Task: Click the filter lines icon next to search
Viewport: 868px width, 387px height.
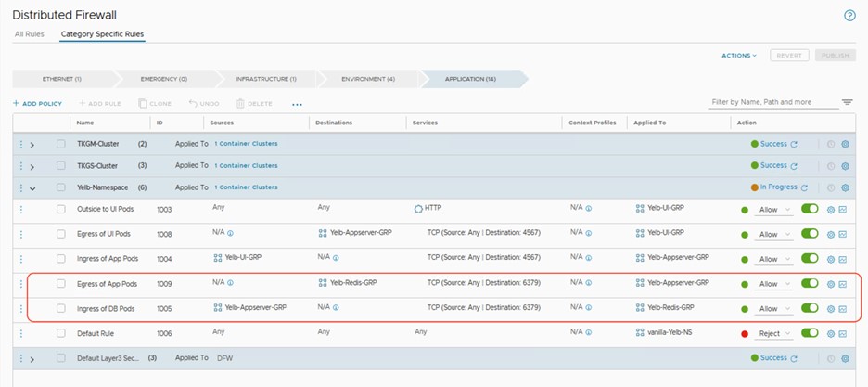Action: pos(847,102)
